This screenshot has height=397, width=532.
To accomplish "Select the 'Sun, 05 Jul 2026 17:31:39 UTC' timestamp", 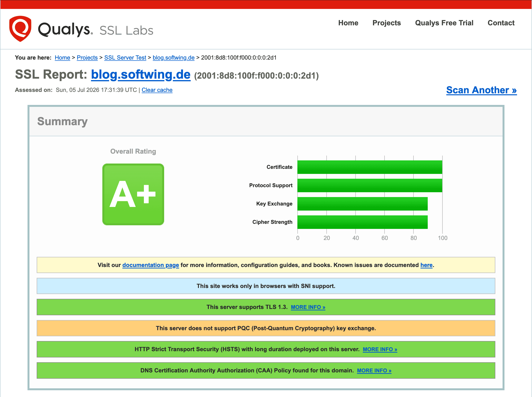I will click(x=96, y=90).
